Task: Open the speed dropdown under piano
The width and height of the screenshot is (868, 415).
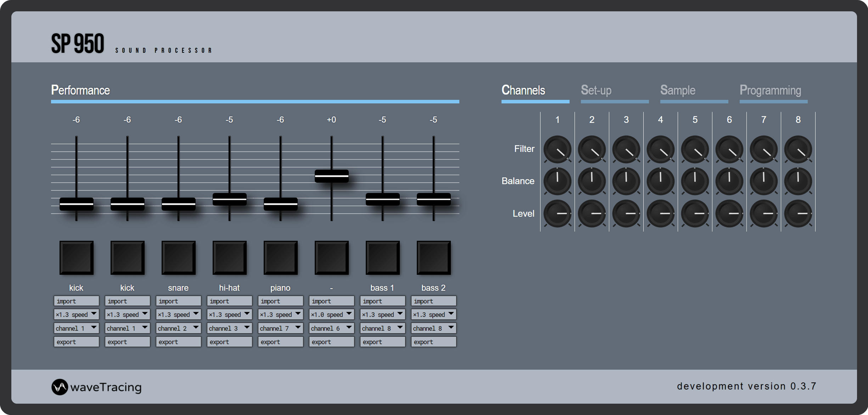Action: coord(280,314)
